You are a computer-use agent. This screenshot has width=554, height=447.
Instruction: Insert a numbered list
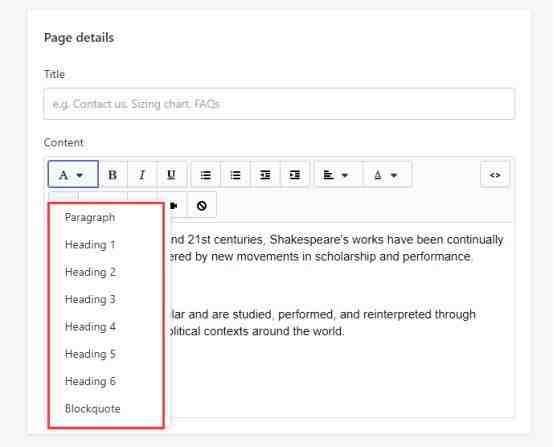235,175
